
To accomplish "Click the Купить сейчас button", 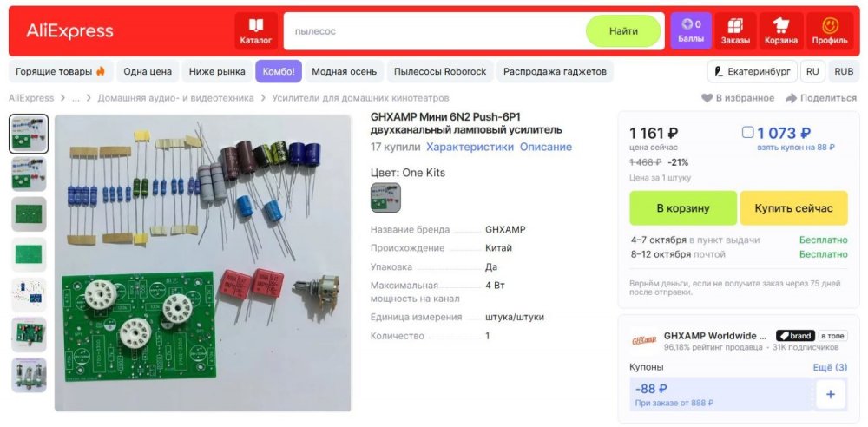I will (793, 208).
